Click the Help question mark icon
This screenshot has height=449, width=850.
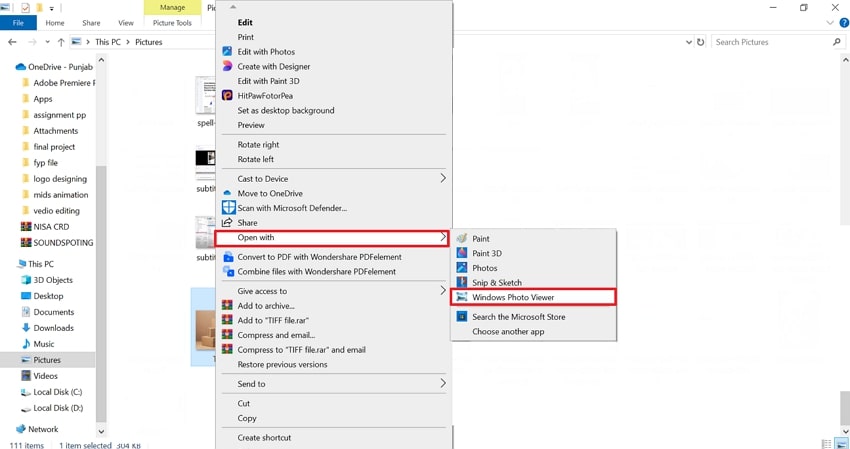[x=844, y=23]
